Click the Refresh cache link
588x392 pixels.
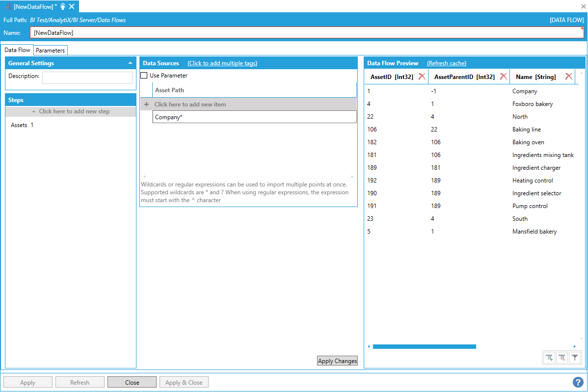pos(446,63)
